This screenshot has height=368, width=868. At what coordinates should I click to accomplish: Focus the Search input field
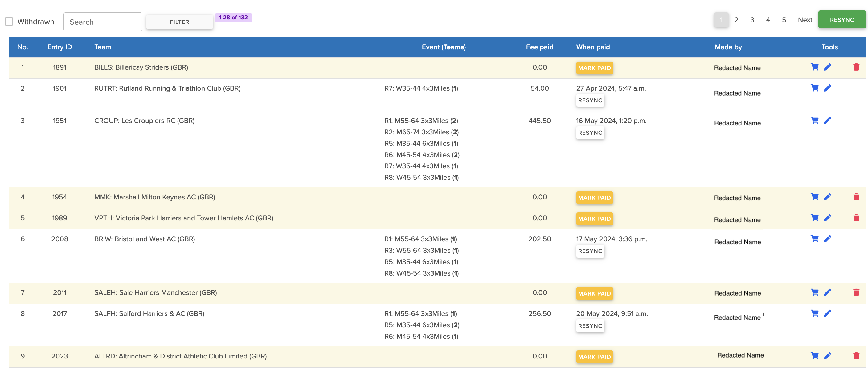pyautogui.click(x=103, y=22)
